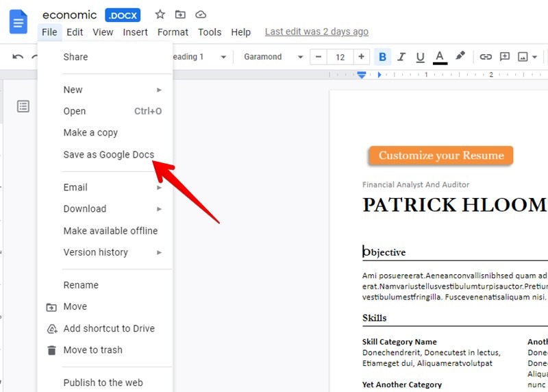
Task: Expand the Email submenu
Action: pyautogui.click(x=105, y=187)
